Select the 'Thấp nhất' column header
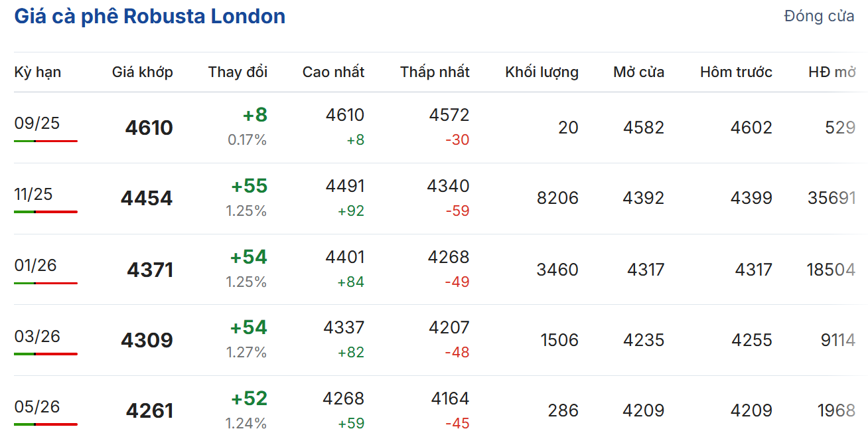 point(435,72)
